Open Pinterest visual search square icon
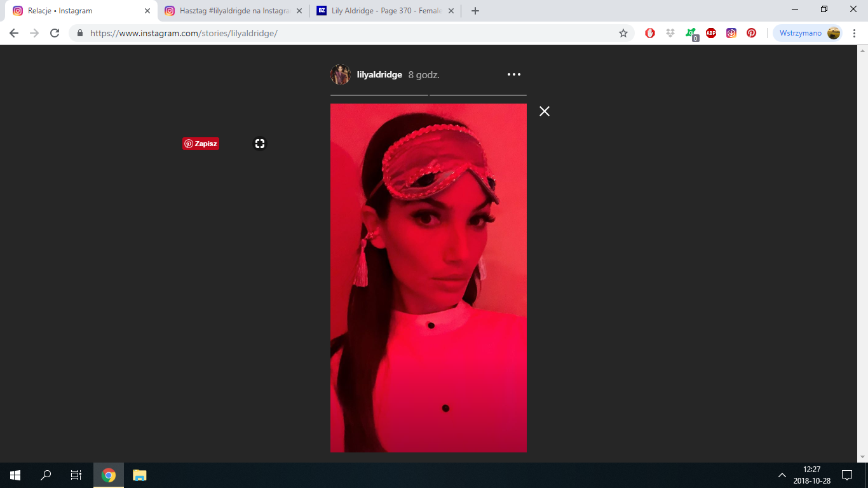The width and height of the screenshot is (868, 488). pyautogui.click(x=260, y=144)
